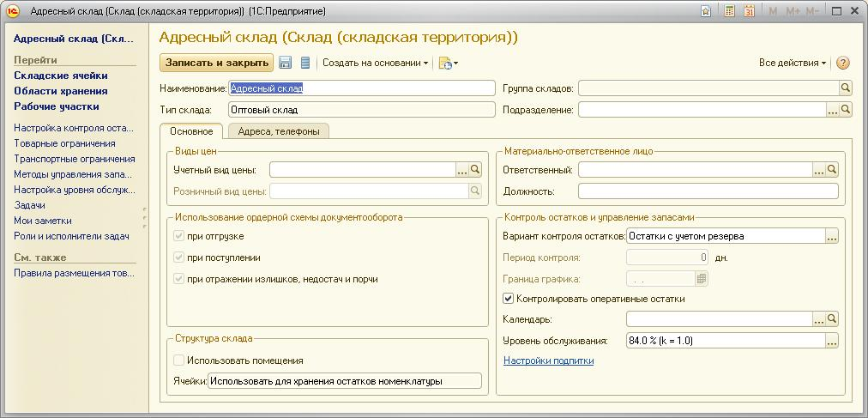The height and width of the screenshot is (418, 868).
Task: Click the favorites star icon in title bar
Action: [x=705, y=11]
